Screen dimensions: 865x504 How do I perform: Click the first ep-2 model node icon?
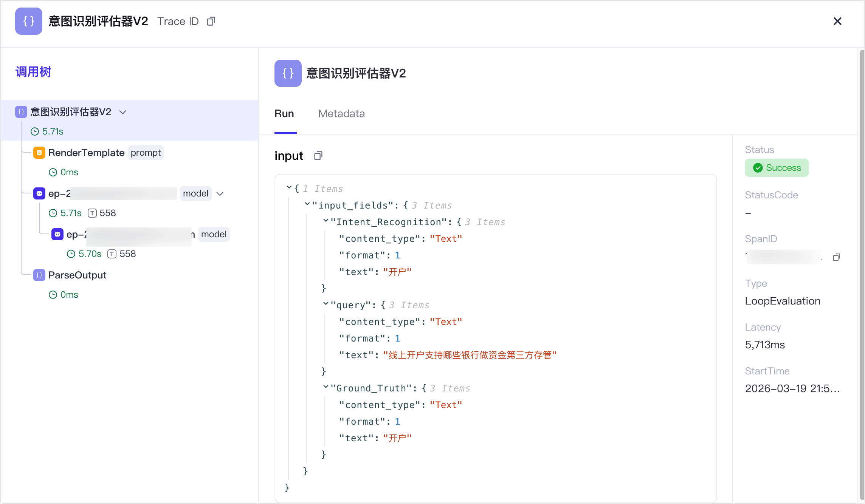39,193
